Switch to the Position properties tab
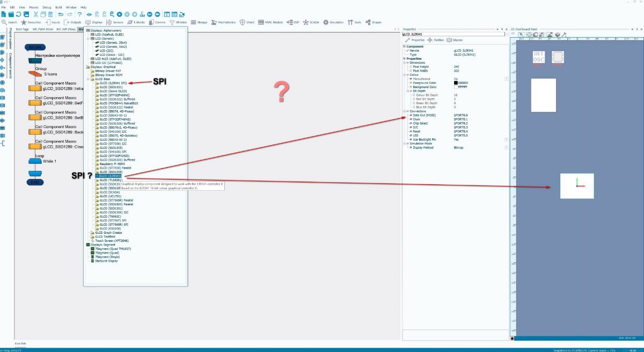This screenshot has width=644, height=352. click(436, 40)
